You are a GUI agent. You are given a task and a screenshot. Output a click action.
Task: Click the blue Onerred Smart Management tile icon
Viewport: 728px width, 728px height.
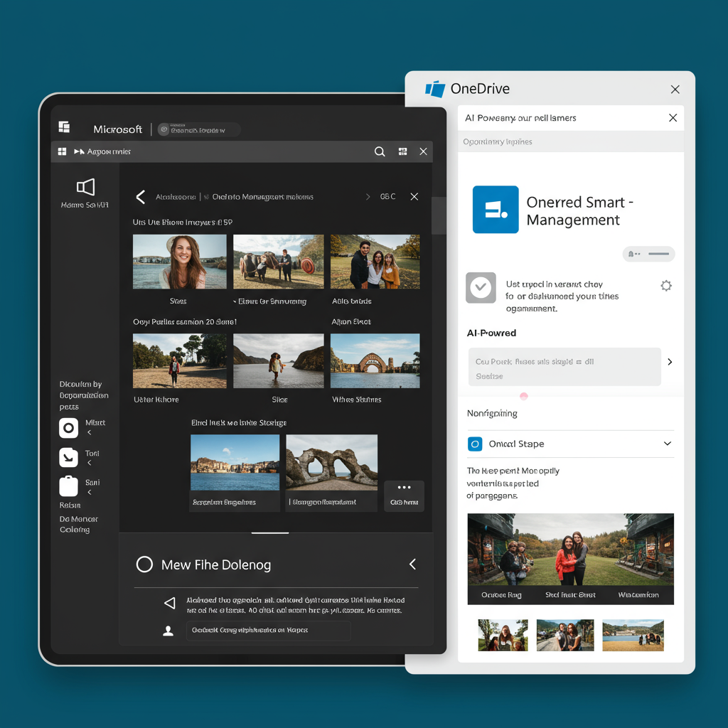coord(496,210)
